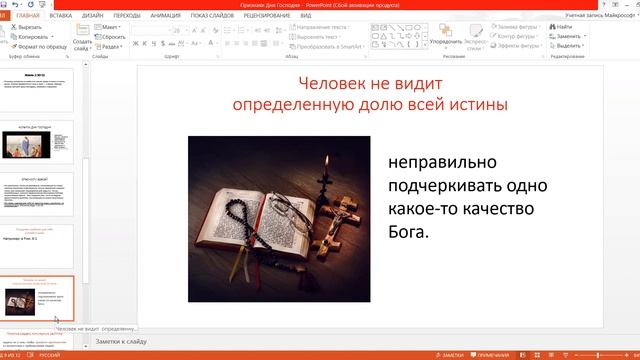Click the notes field 'Заметки к слайду'
Image resolution: width=640 pixels, height=360 pixels.
(121, 342)
